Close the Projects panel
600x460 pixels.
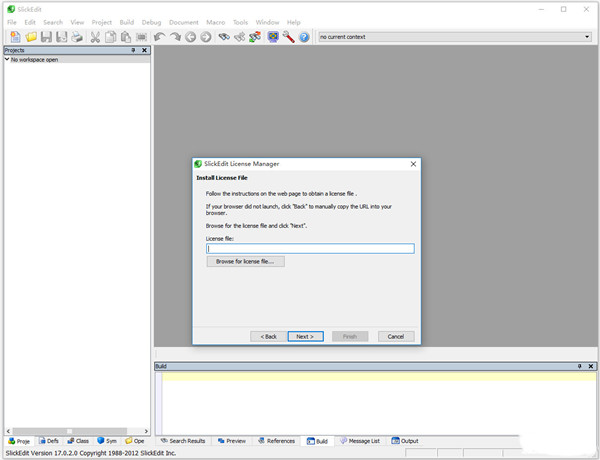tap(144, 50)
